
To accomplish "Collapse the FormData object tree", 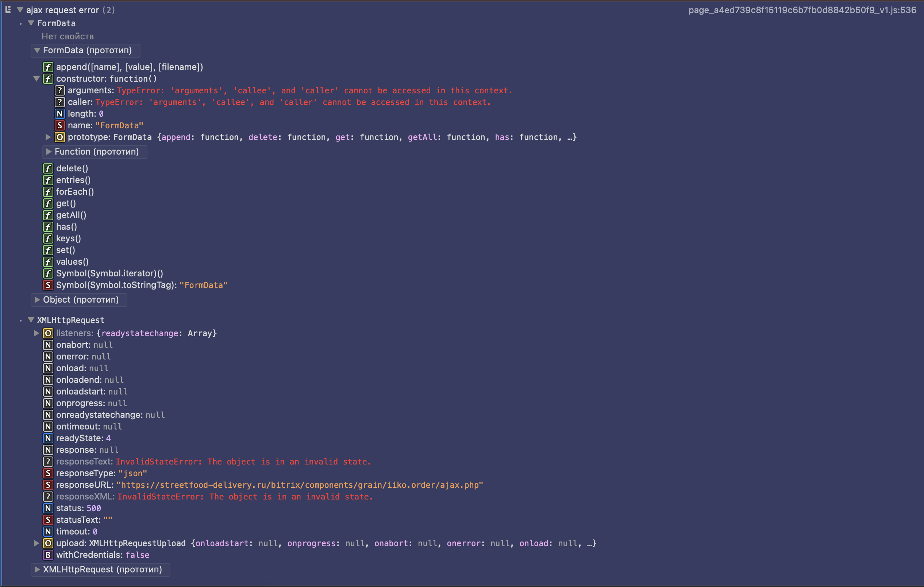I will [x=31, y=23].
